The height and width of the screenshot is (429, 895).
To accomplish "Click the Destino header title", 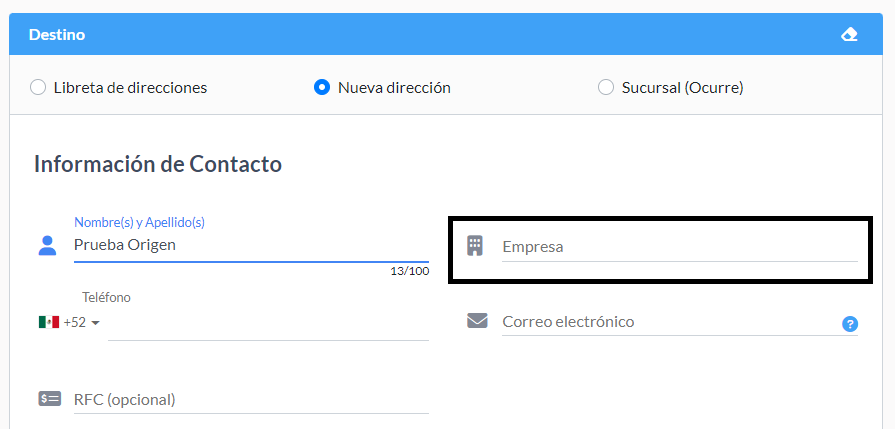I will (57, 35).
